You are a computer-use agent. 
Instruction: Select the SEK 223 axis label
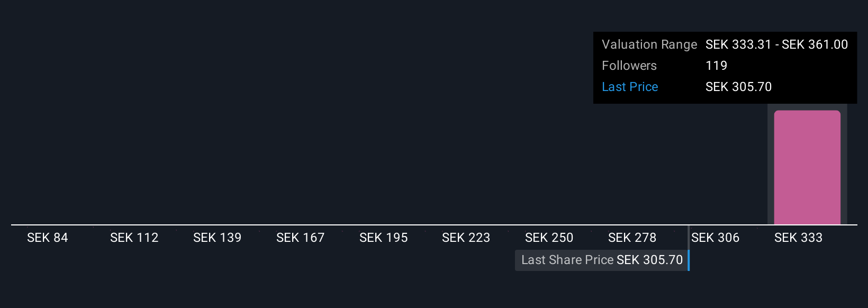(x=466, y=238)
